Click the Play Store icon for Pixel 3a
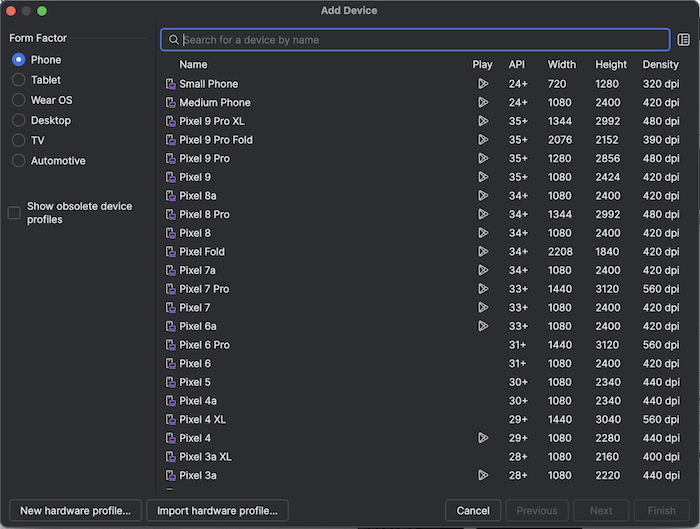Viewport: 700px width, 529px height. 483,475
